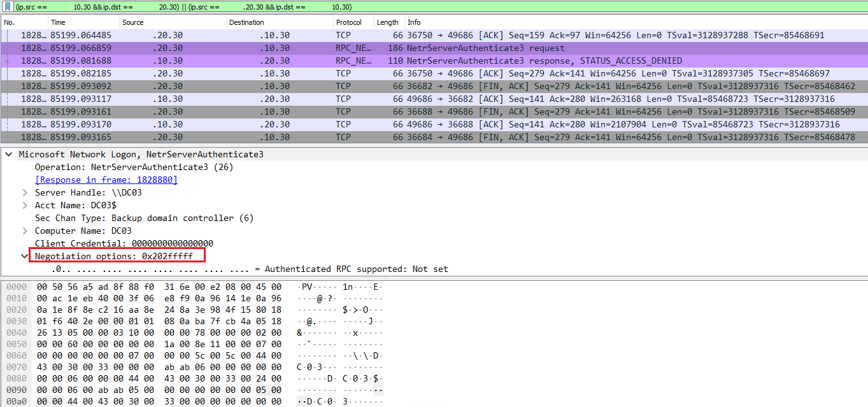Select the Client Credential field

[127, 243]
